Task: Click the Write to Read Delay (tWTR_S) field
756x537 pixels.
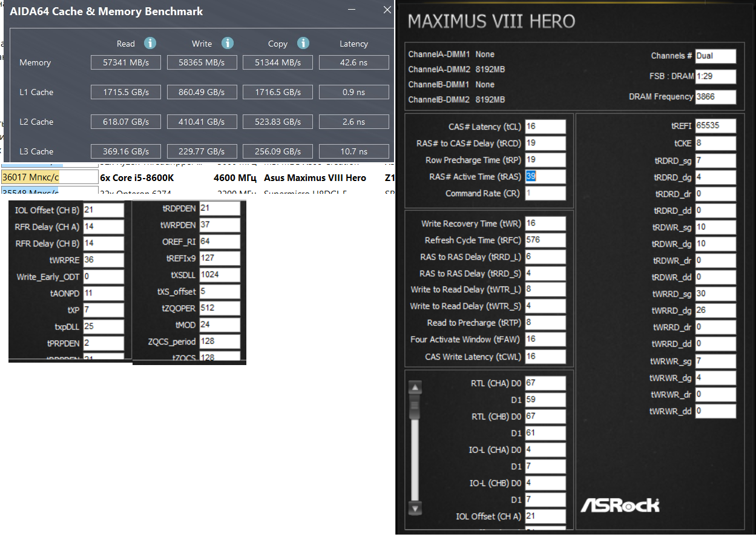Action: [x=545, y=306]
